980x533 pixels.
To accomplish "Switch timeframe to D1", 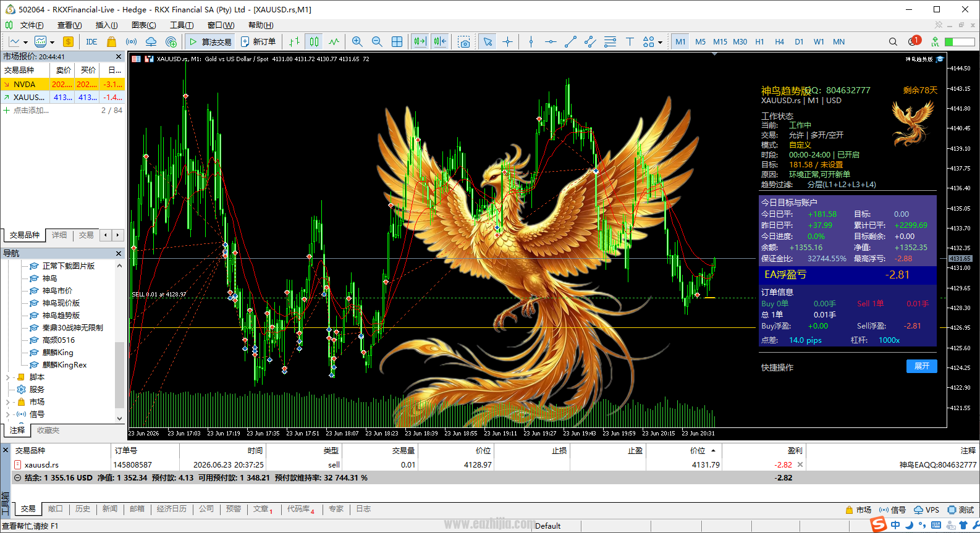I will pyautogui.click(x=799, y=42).
